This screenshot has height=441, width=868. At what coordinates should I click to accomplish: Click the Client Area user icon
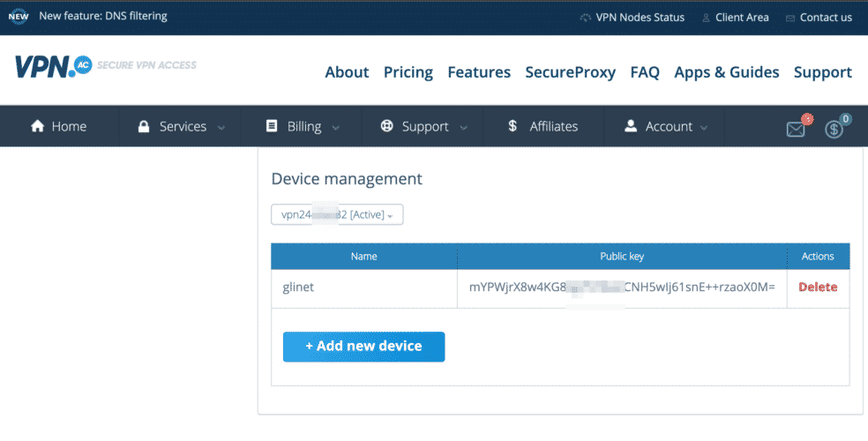click(x=706, y=18)
